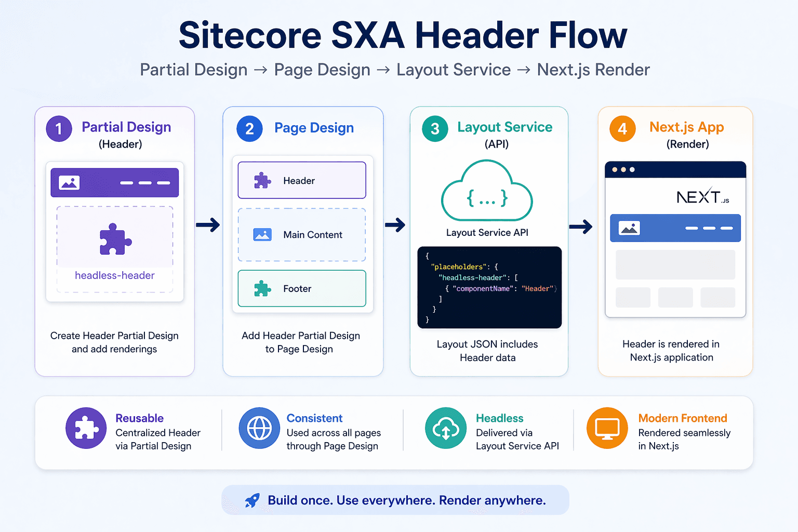Select the headless-header puzzle piece icon
This screenshot has width=798, height=532.
pyautogui.click(x=114, y=240)
